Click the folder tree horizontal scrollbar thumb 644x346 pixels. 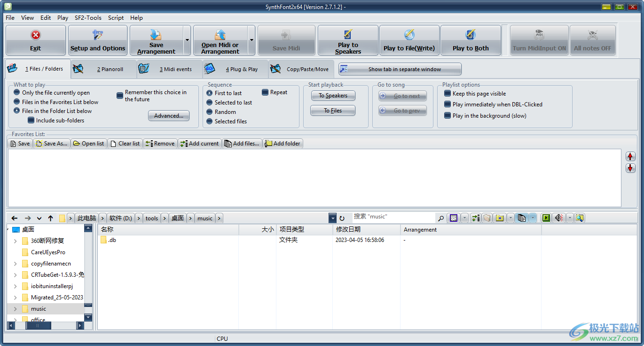(39, 325)
